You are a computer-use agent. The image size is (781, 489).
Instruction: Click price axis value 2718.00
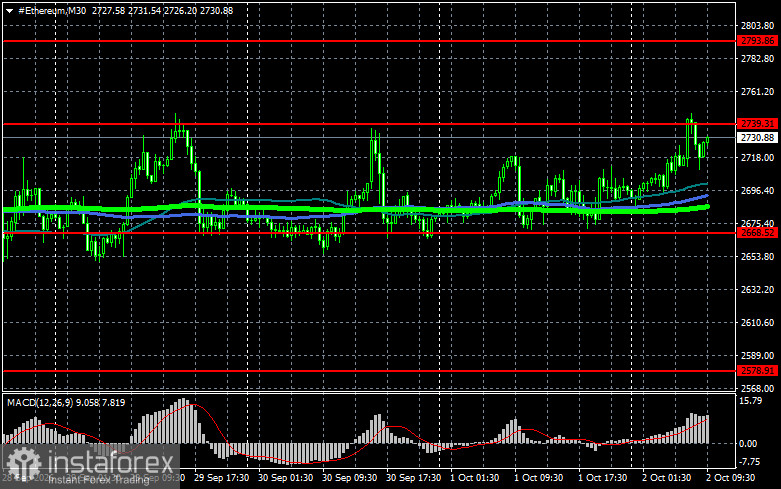[757, 157]
